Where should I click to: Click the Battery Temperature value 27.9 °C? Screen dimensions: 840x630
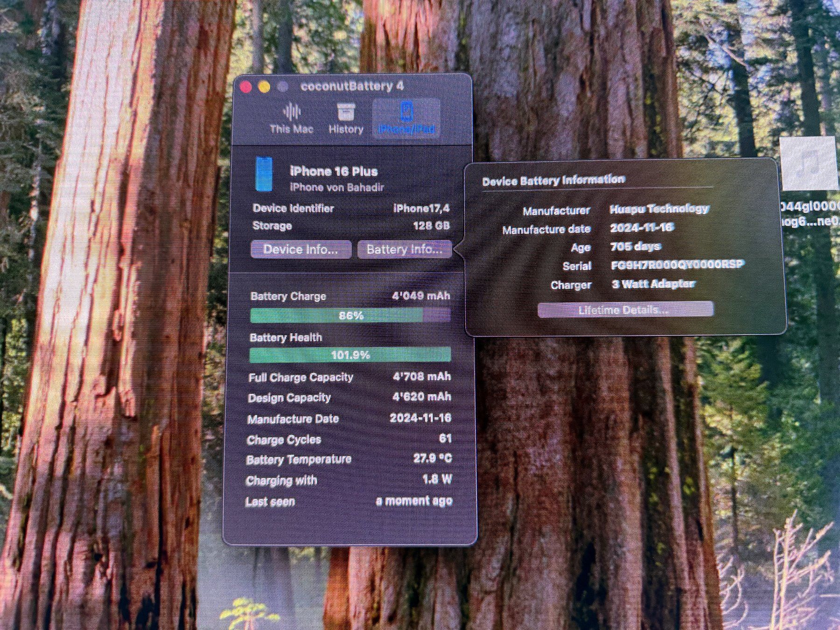click(433, 458)
